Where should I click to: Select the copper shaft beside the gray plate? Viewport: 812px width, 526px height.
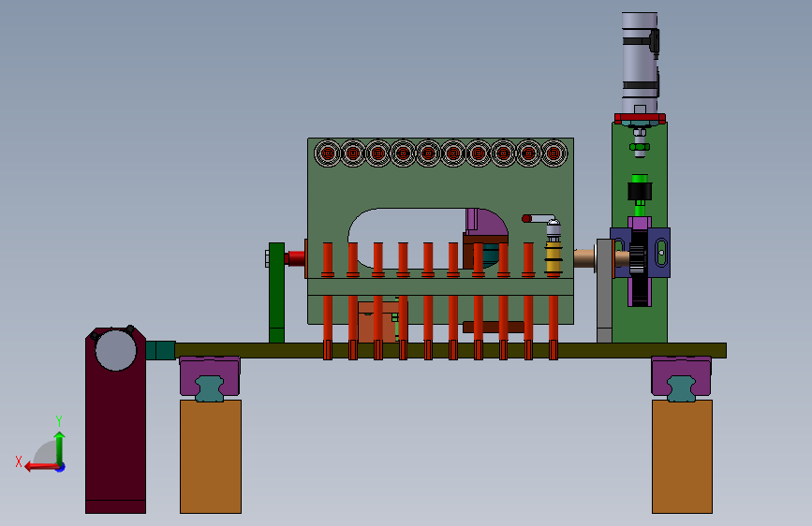(584, 258)
